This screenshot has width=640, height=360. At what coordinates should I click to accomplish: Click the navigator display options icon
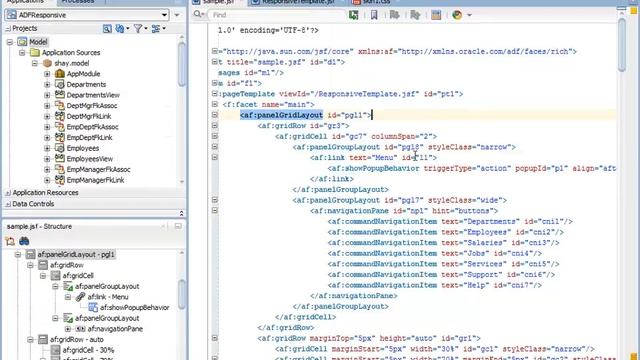point(156,29)
